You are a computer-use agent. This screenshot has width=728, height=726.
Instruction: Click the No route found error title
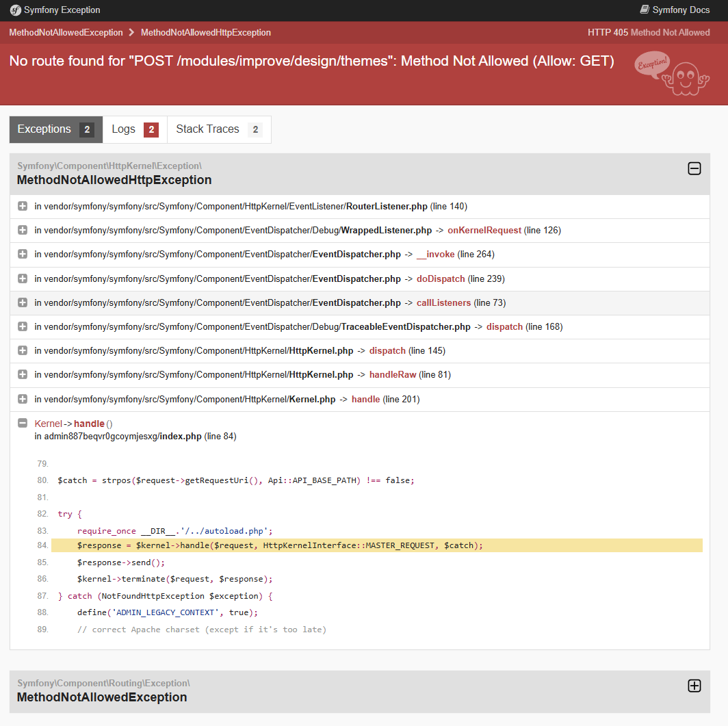[311, 61]
